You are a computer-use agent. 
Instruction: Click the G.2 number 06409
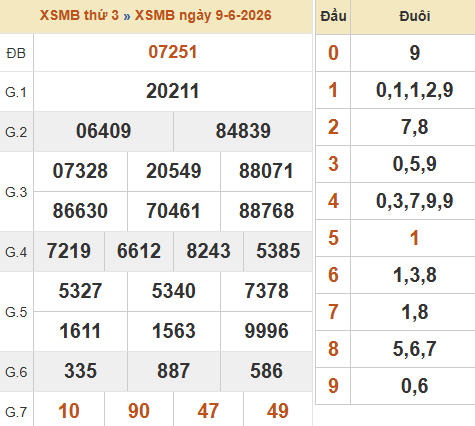[104, 131]
